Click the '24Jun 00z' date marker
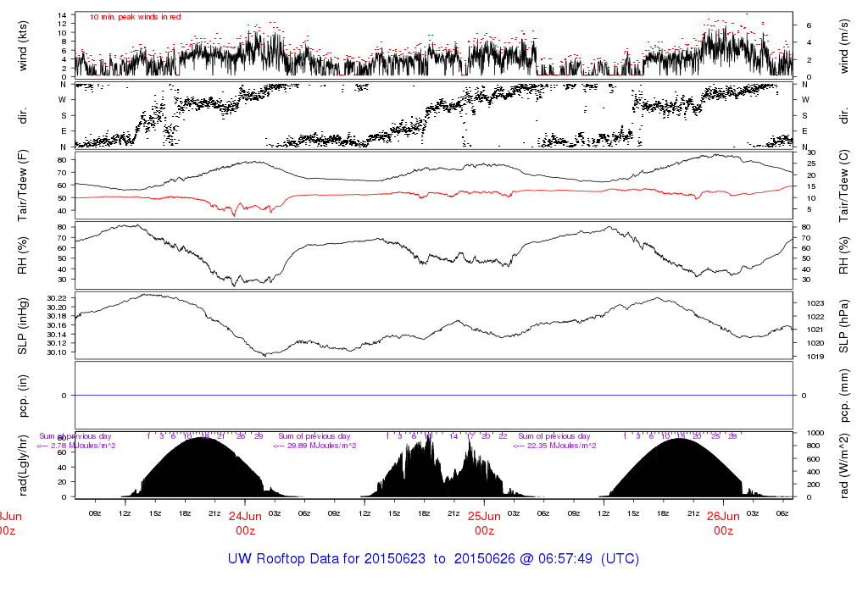868x593 pixels. coord(245,524)
